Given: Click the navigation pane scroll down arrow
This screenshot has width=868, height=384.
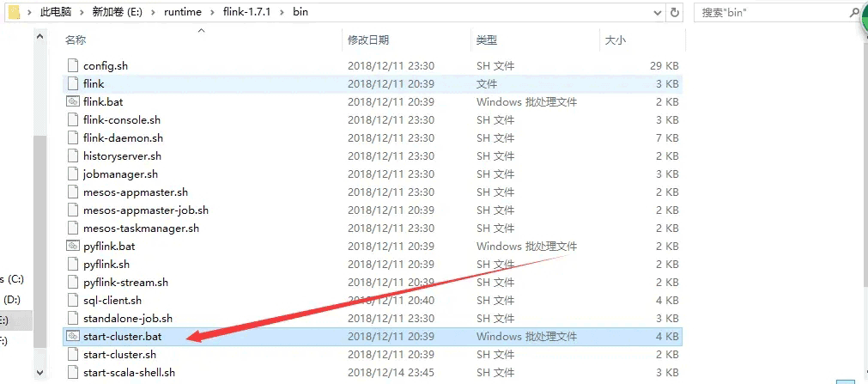Looking at the screenshot, I should (39, 372).
